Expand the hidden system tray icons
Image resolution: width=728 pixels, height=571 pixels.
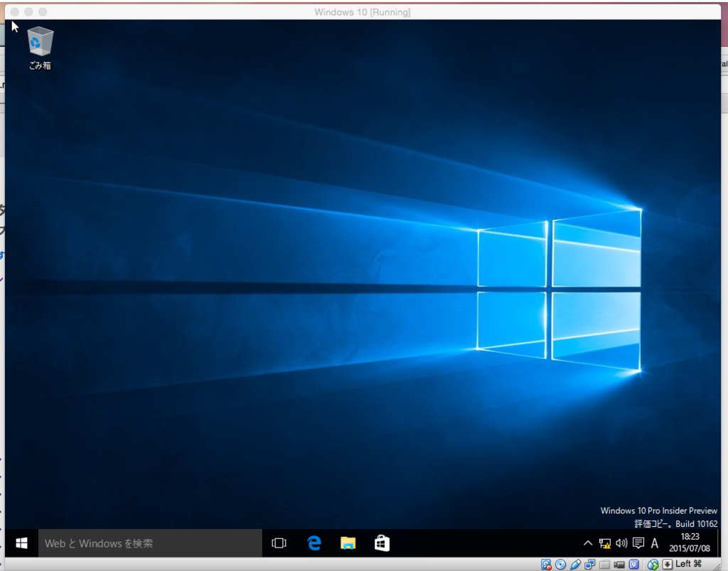pyautogui.click(x=588, y=543)
